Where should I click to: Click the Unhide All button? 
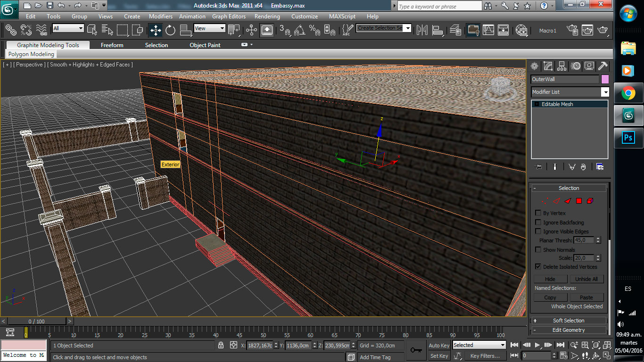(x=586, y=279)
